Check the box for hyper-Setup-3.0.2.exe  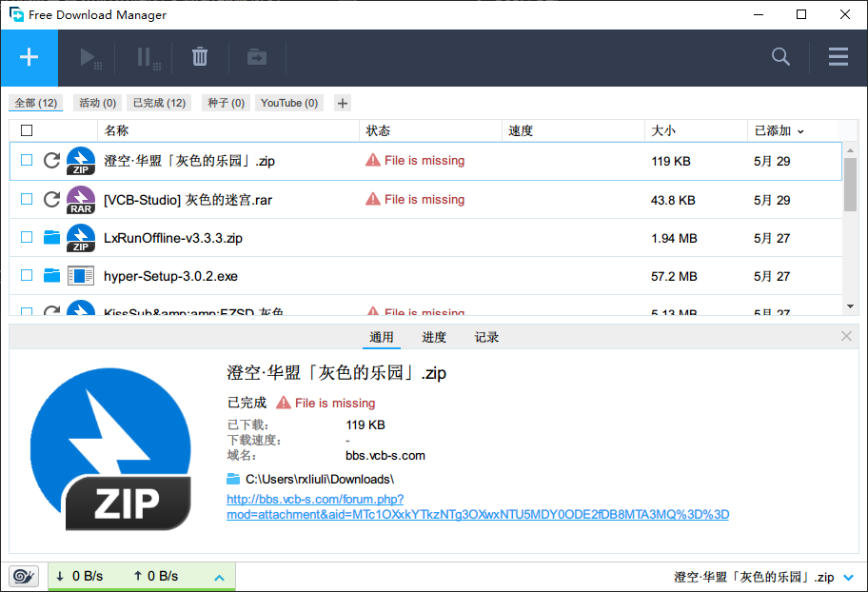point(27,275)
